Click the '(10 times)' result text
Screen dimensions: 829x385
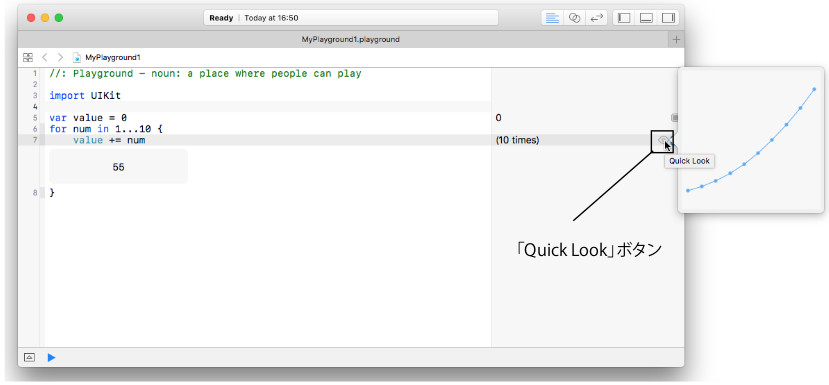[518, 140]
